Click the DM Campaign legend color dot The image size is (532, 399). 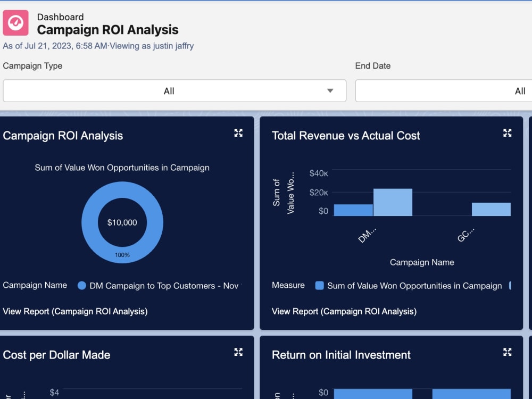coord(82,286)
